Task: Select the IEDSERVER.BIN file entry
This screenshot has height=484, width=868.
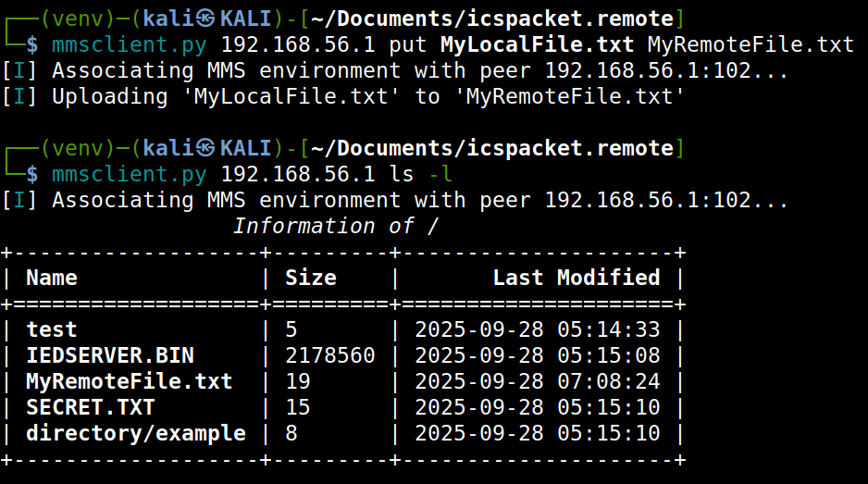Action: click(110, 355)
